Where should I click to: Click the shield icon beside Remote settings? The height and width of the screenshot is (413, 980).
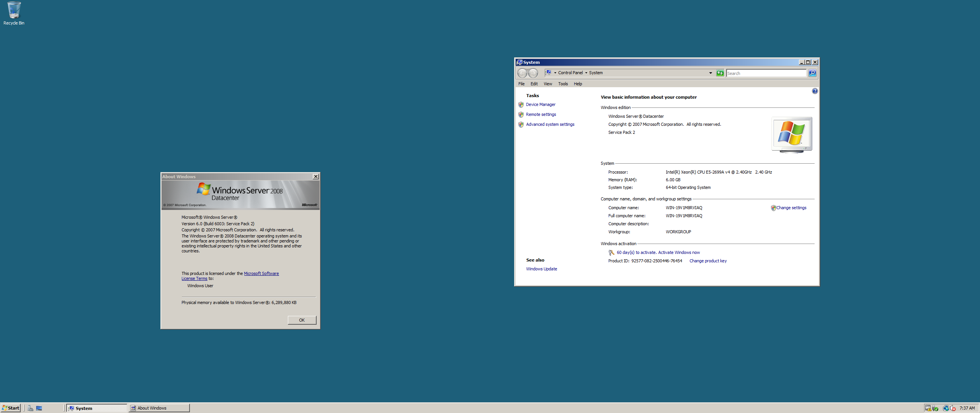coord(521,115)
